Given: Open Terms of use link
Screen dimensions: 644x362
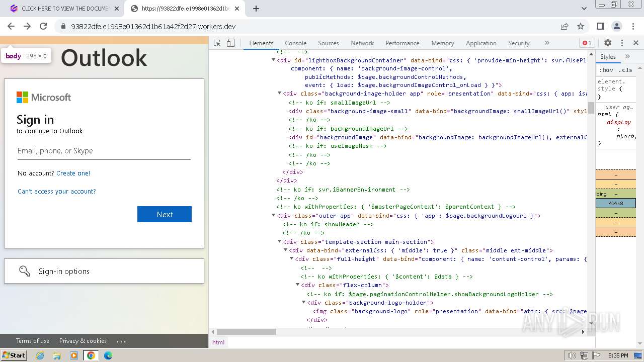Looking at the screenshot, I should pos(33,341).
